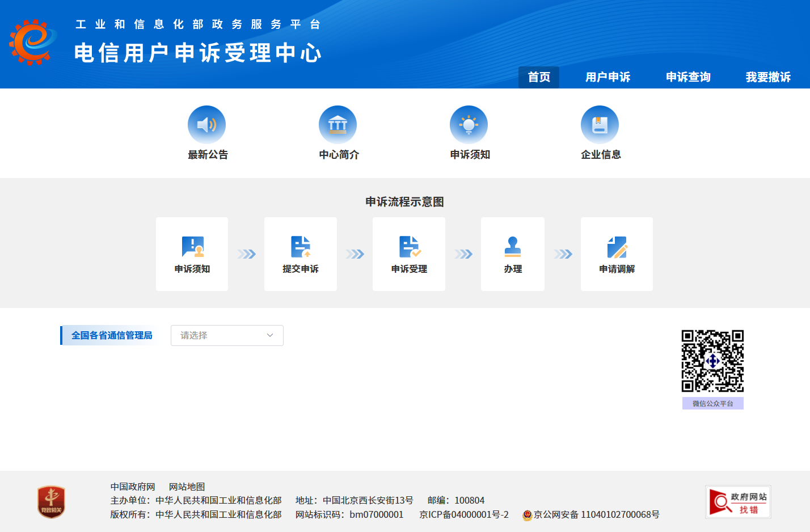Click the 政府网站找错 badge

pos(738,502)
